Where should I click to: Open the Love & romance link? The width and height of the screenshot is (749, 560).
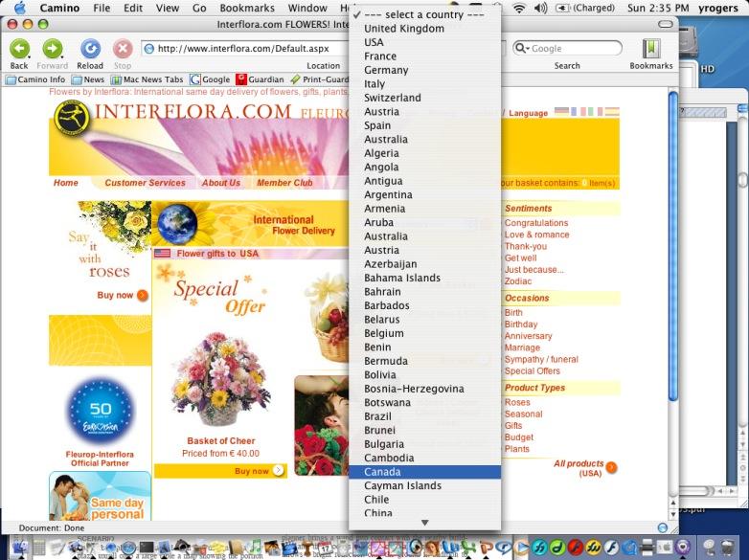[x=536, y=235]
